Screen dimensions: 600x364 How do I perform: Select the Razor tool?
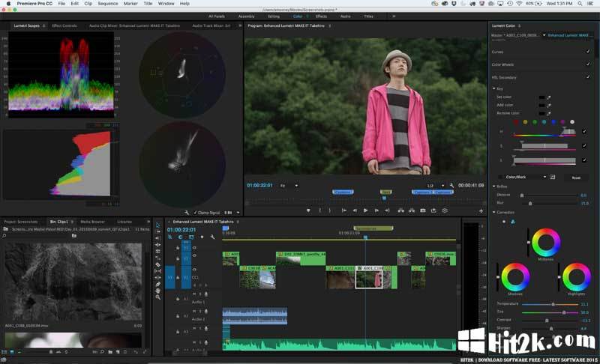[157, 264]
